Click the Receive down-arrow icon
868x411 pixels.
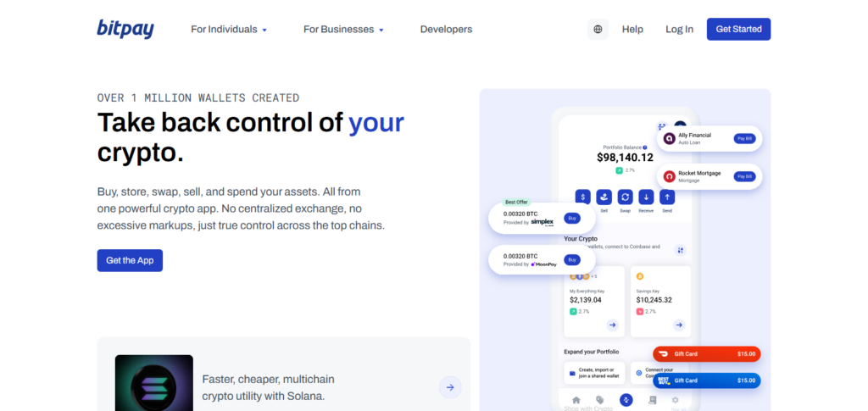[646, 197]
